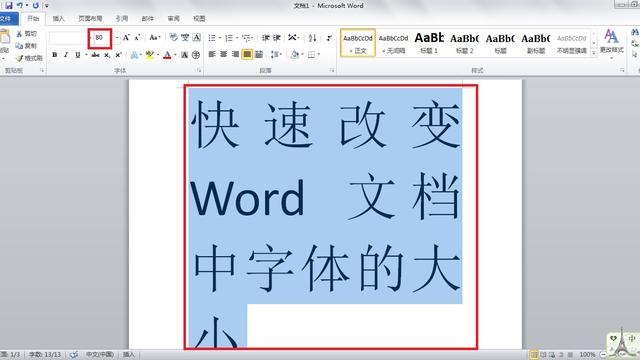640x360 pixels.
Task: Apply yellow highlight color to text
Action: [150, 55]
